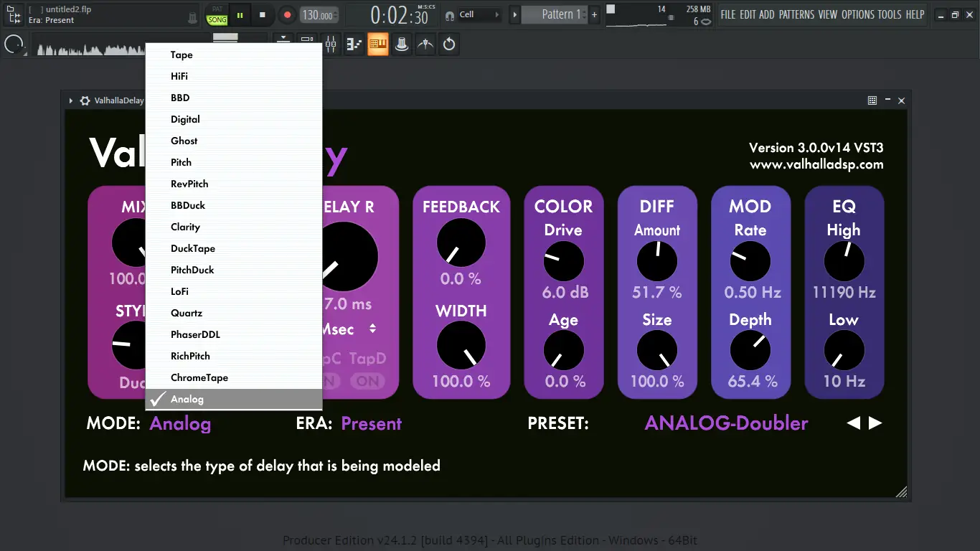
Task: Open ValhallaDelay plugin options gear icon
Action: (85, 101)
